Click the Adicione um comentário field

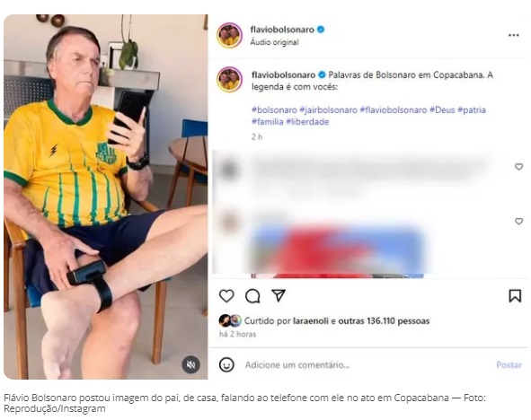coord(367,365)
